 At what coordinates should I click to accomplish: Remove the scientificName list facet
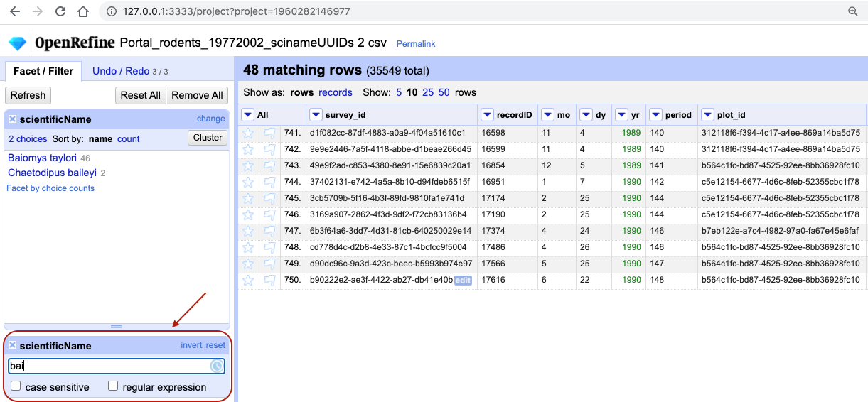(x=12, y=119)
